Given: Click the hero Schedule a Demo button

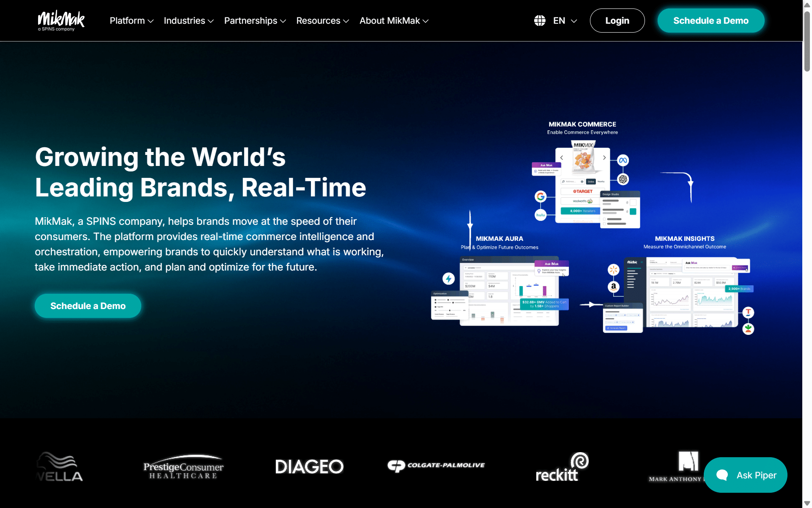Looking at the screenshot, I should pos(88,306).
